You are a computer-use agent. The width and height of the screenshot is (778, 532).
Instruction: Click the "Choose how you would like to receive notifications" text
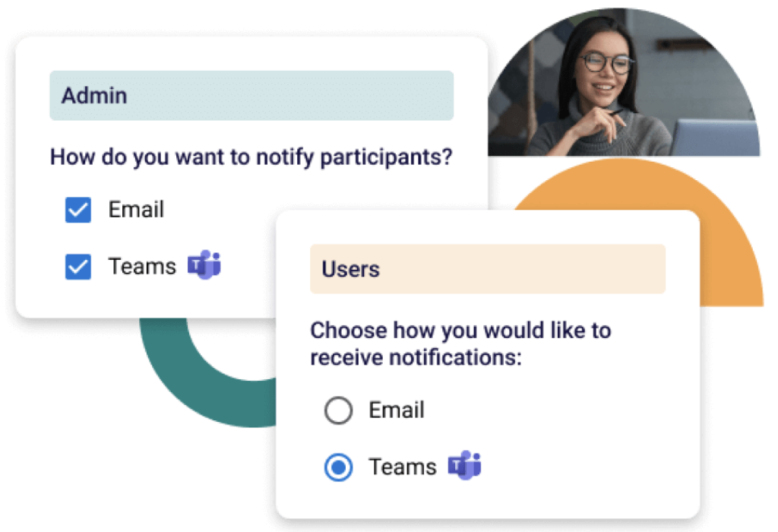[x=460, y=344]
